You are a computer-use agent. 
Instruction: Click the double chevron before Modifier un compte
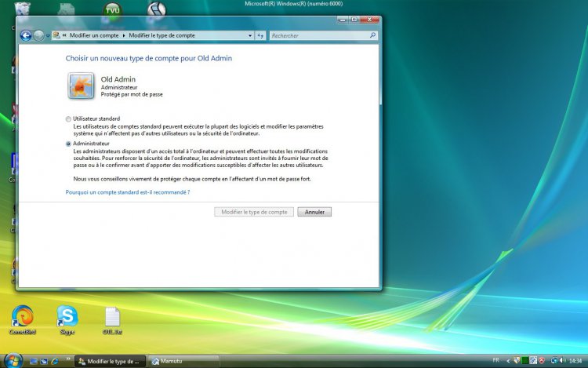click(64, 35)
